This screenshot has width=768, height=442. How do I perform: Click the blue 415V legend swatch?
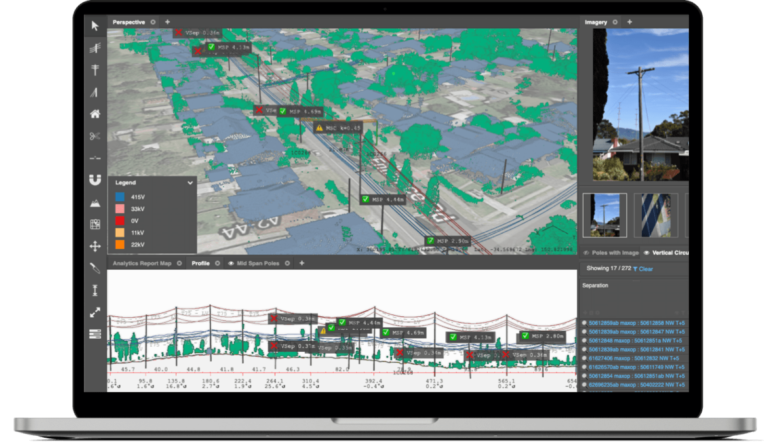119,198
